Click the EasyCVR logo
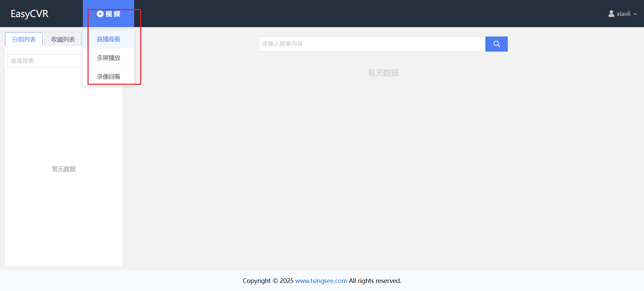 [x=30, y=14]
